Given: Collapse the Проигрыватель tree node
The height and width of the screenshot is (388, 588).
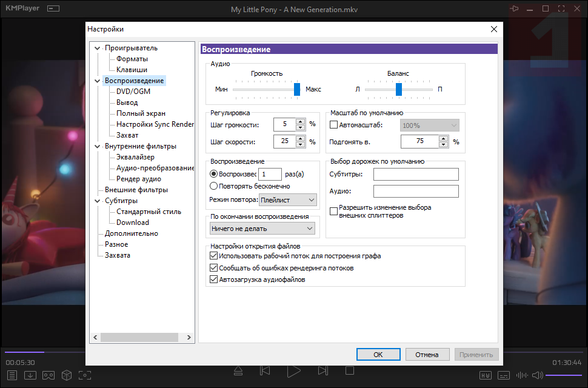Looking at the screenshot, I should coord(98,48).
